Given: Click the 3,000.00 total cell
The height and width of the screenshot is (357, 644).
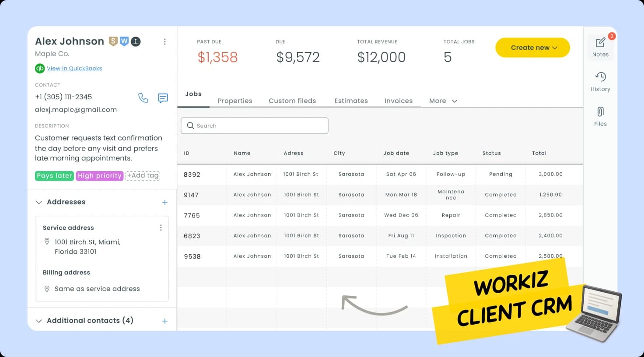Looking at the screenshot, I should (550, 174).
